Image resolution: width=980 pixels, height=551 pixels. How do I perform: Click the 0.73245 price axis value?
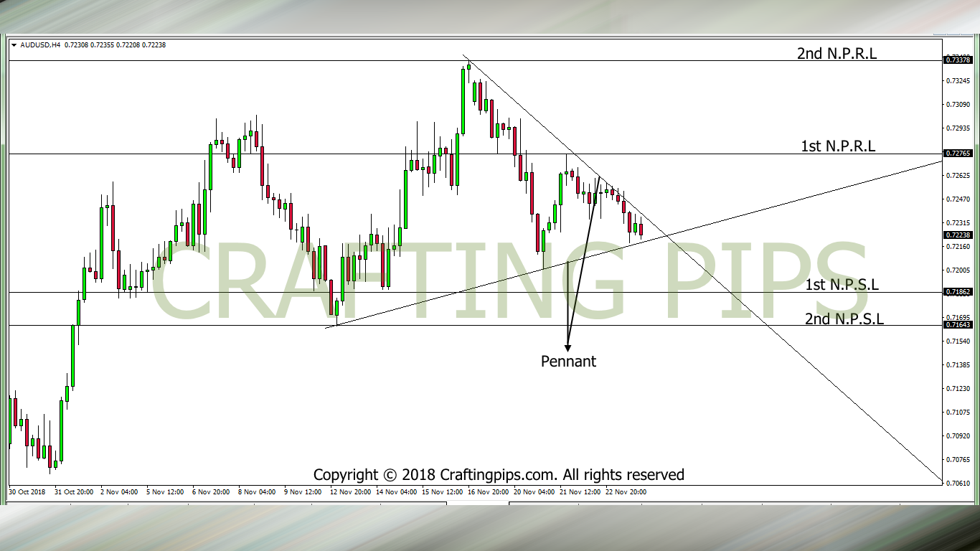959,80
